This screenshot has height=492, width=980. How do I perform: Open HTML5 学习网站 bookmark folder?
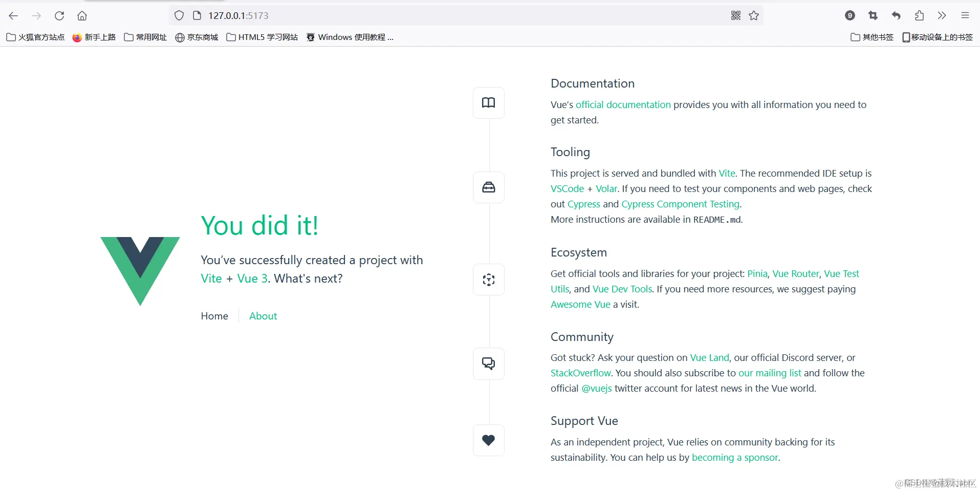263,37
